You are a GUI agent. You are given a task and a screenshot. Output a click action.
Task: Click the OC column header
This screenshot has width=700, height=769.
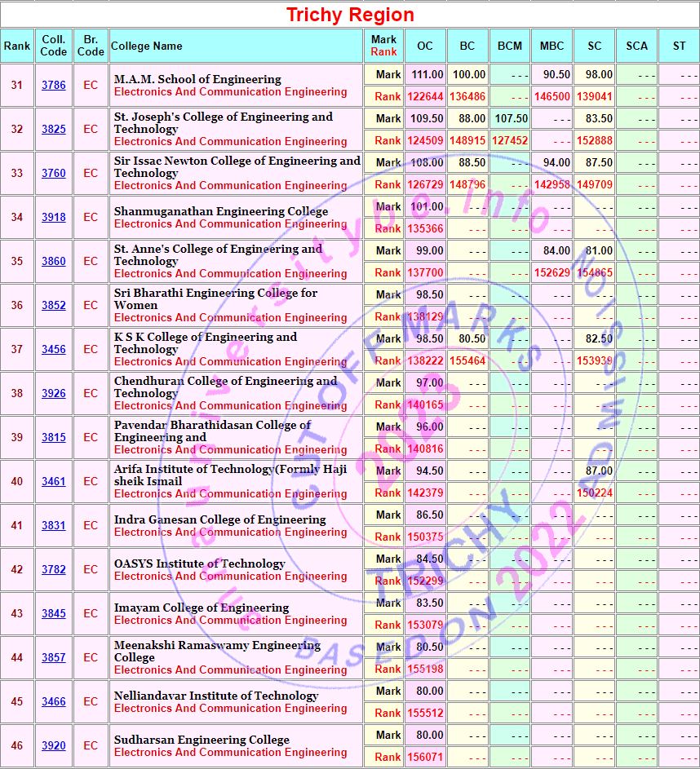[x=425, y=46]
